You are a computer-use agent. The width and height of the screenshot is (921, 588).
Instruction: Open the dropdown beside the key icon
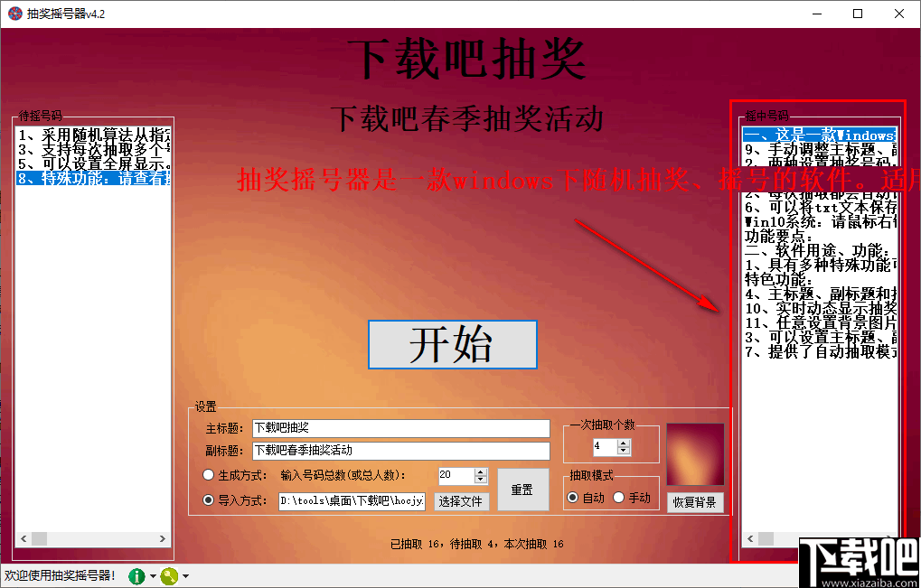(185, 575)
